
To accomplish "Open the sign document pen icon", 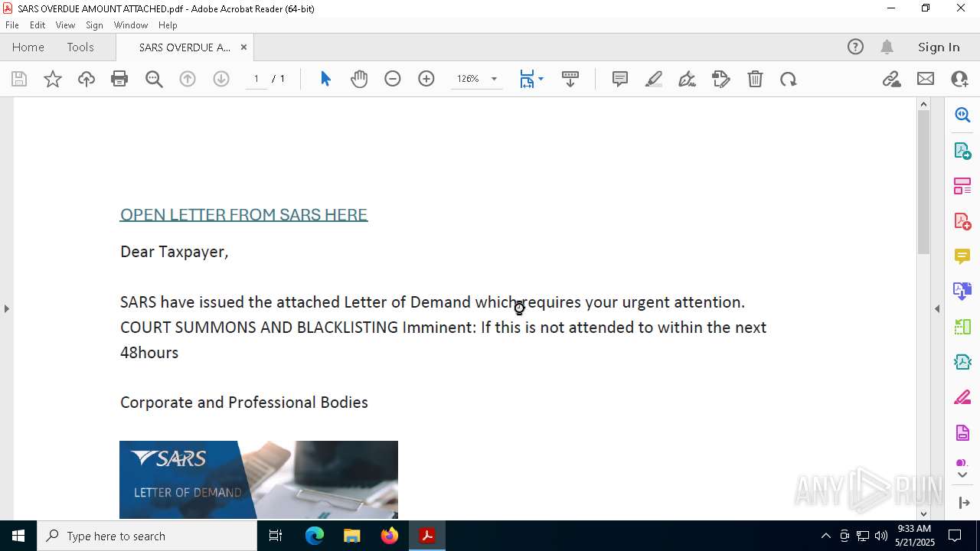I will pyautogui.click(x=688, y=79).
